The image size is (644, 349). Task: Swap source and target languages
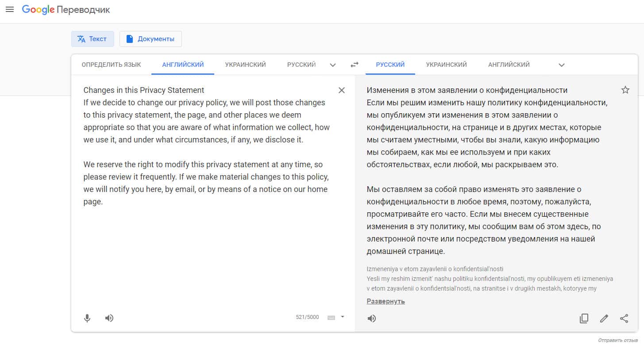[354, 65]
